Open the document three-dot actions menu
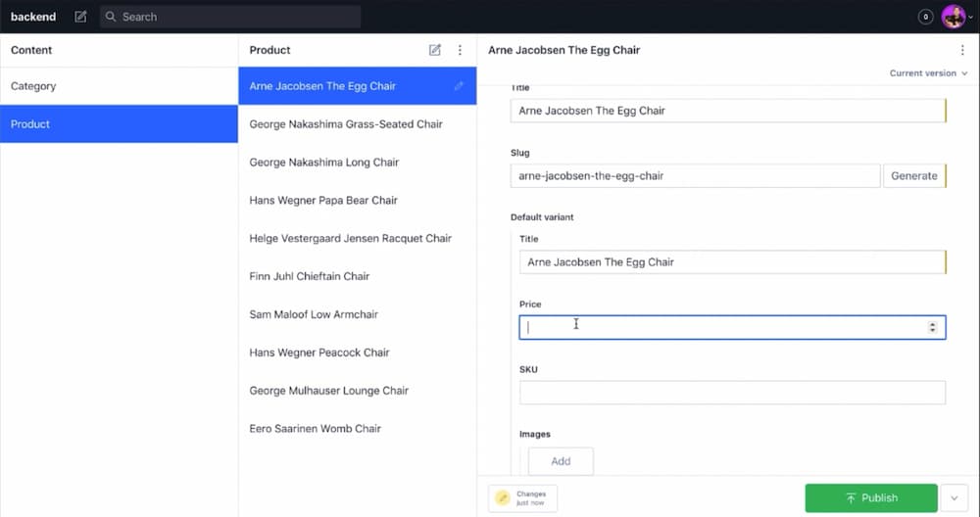The width and height of the screenshot is (980, 517). point(962,50)
